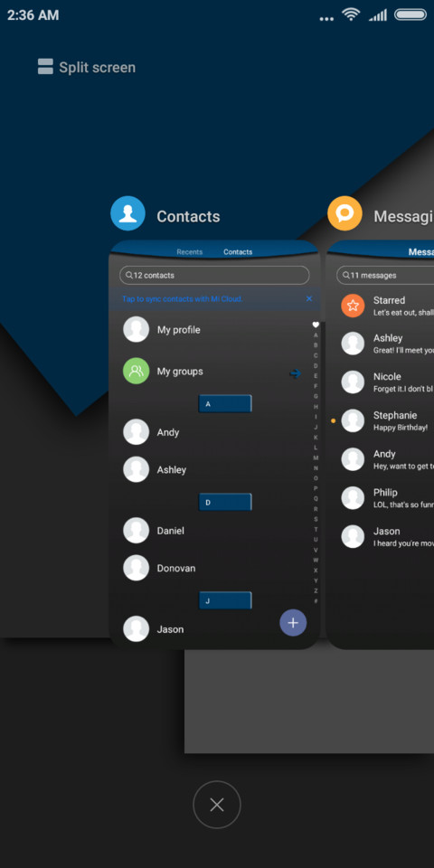Open My profile entry
This screenshot has height=868, width=434.
point(214,329)
